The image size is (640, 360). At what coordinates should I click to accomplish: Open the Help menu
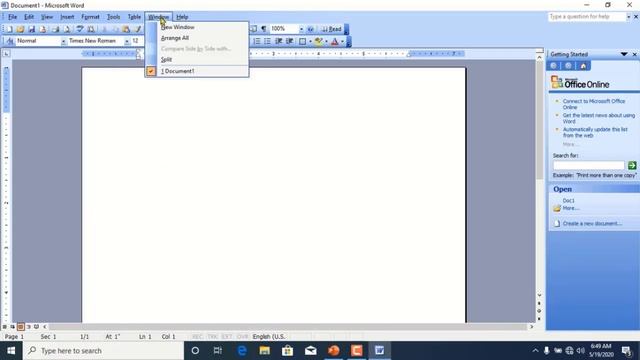tap(182, 17)
